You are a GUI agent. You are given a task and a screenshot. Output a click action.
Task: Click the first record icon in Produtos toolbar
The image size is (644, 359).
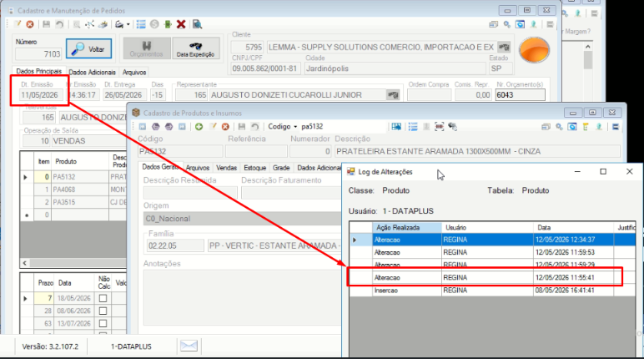point(143,127)
